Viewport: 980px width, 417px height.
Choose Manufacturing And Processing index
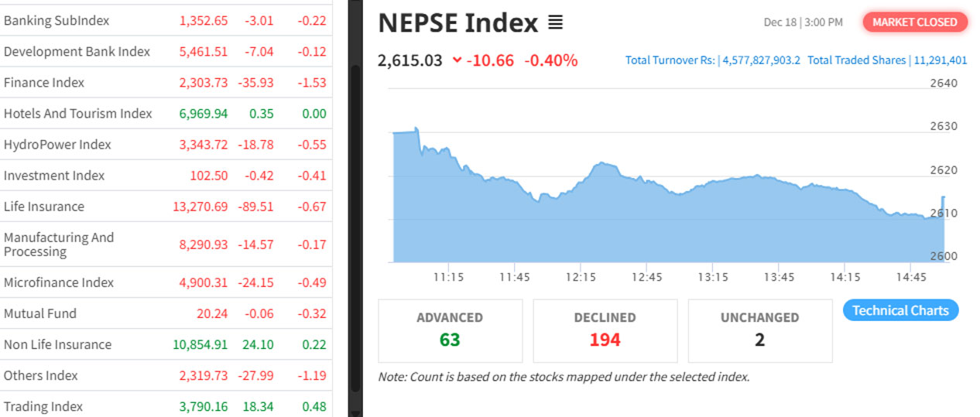59,244
